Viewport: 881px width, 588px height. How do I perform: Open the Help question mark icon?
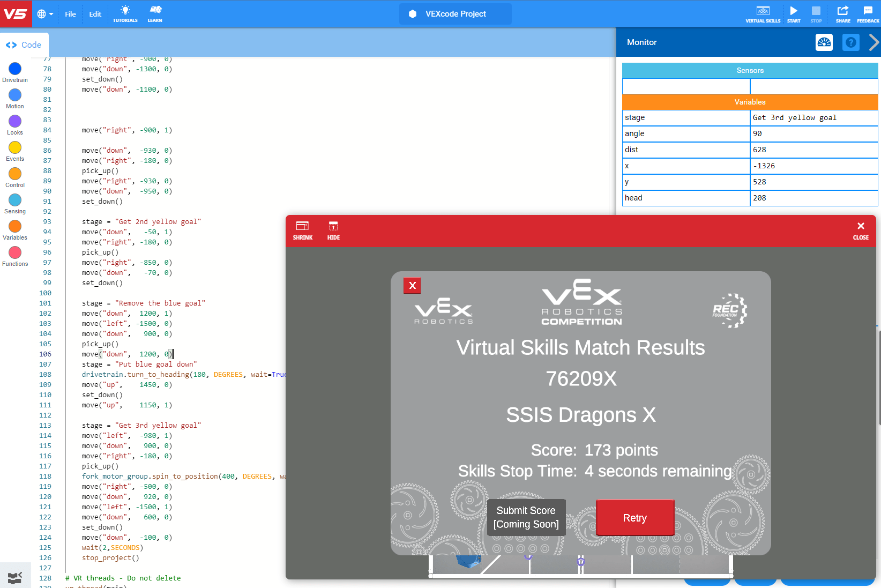tap(850, 42)
